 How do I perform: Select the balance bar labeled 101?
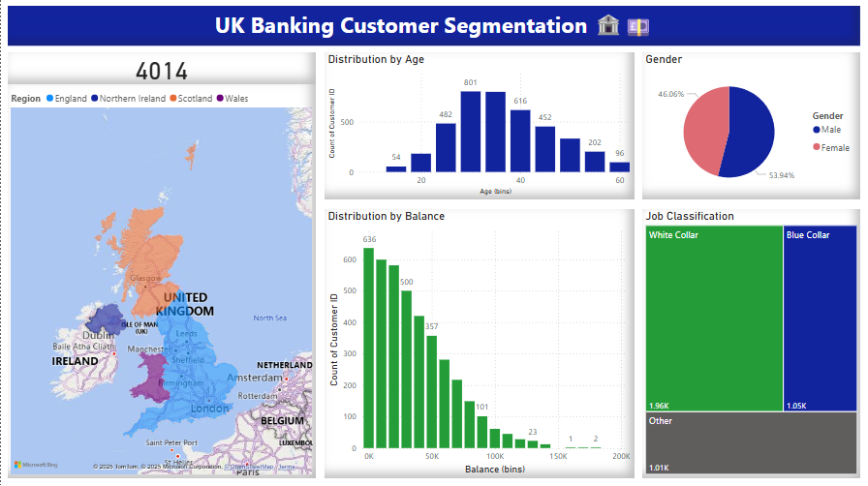coord(482,432)
